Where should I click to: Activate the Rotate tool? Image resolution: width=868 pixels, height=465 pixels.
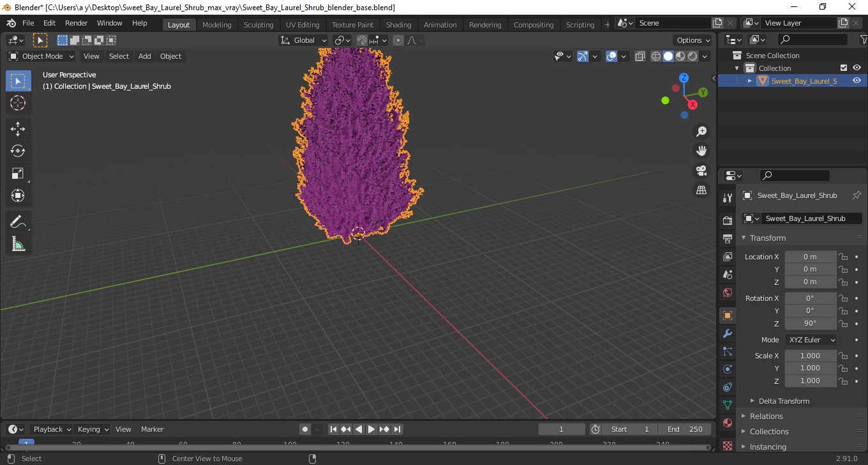pos(18,151)
